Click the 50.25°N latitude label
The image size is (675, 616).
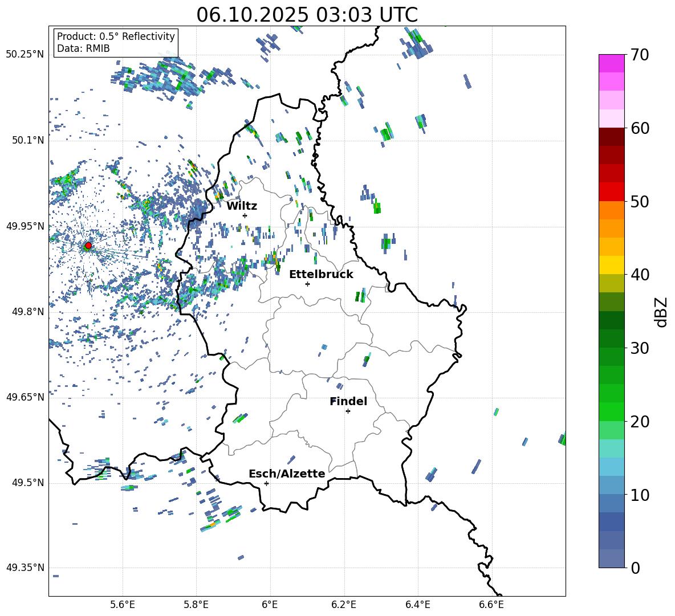pyautogui.click(x=25, y=55)
